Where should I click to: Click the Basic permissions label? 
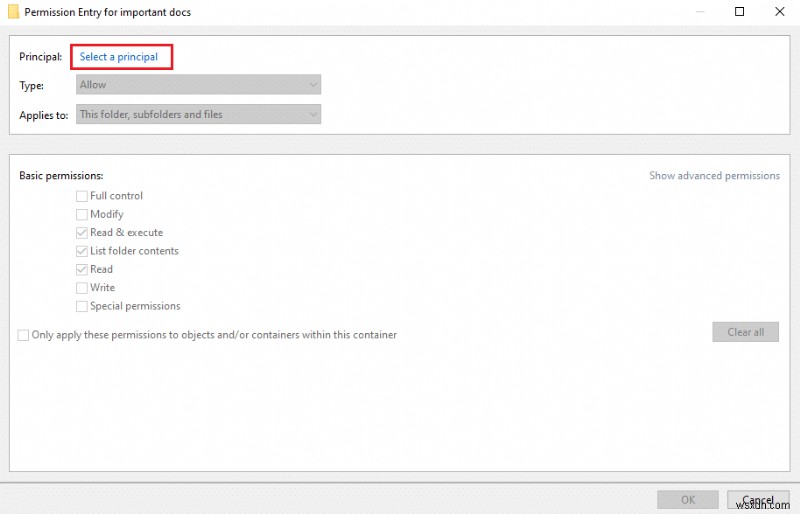tap(61, 176)
